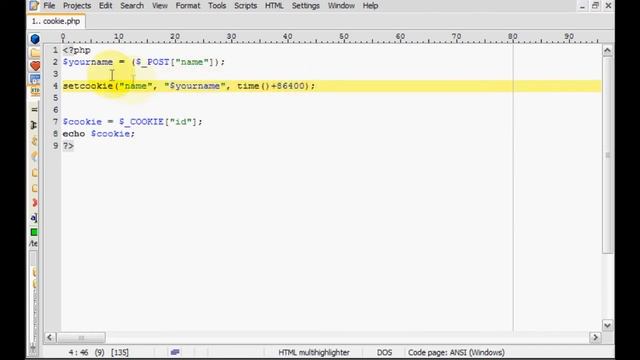Click 'time()+86400' in line 4

pos(271,86)
